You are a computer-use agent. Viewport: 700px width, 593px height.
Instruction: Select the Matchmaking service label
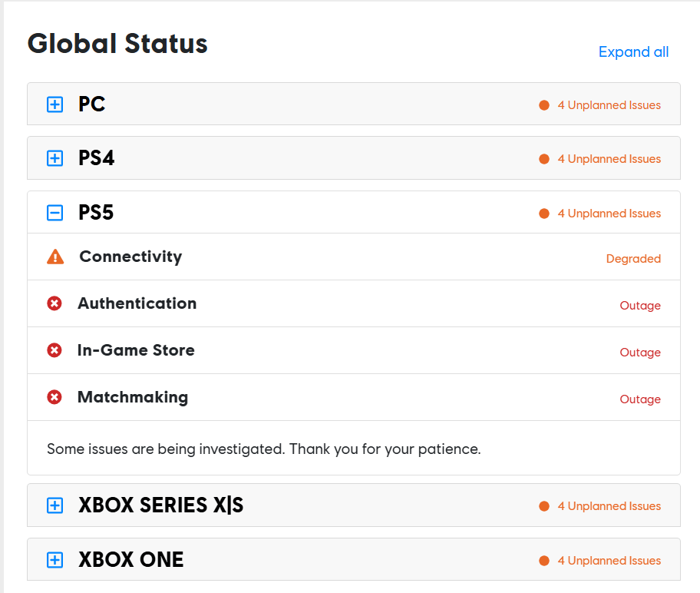click(133, 397)
